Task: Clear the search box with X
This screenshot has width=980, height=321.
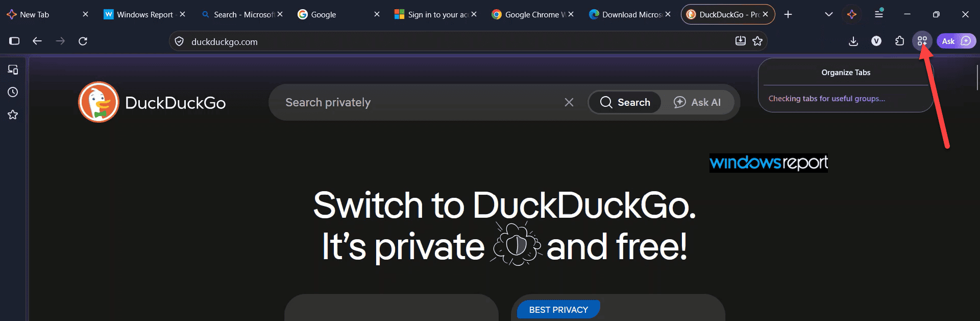Action: point(569,102)
